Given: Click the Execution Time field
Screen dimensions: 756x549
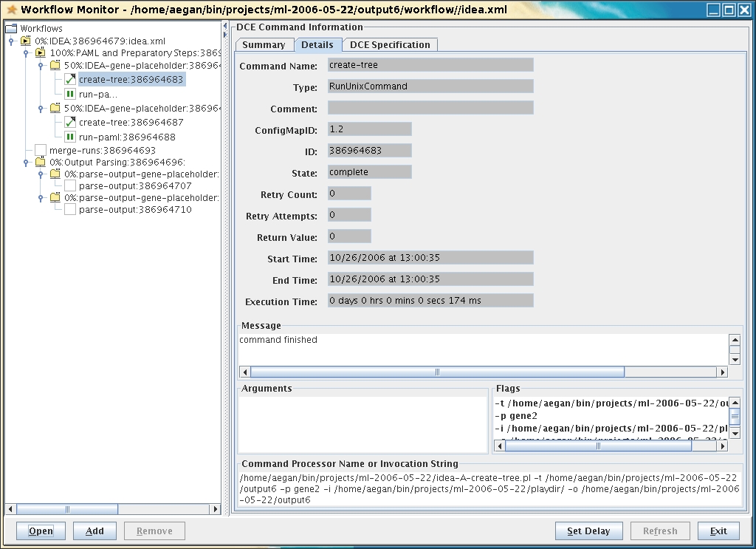Looking at the screenshot, I should [430, 301].
